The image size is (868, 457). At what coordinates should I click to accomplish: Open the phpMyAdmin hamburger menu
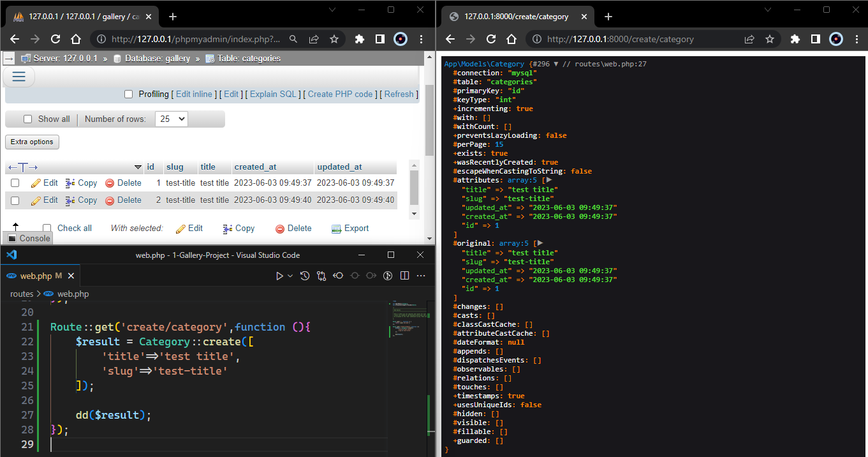click(x=19, y=77)
